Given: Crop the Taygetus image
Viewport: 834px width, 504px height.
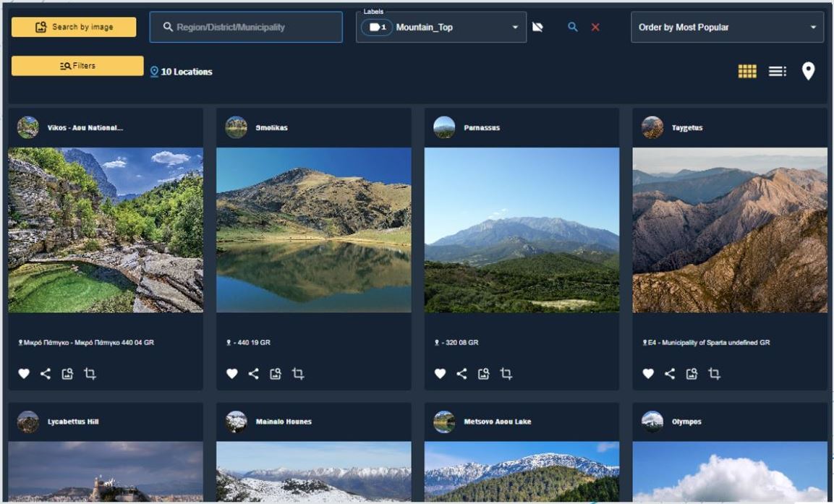Looking at the screenshot, I should point(714,374).
